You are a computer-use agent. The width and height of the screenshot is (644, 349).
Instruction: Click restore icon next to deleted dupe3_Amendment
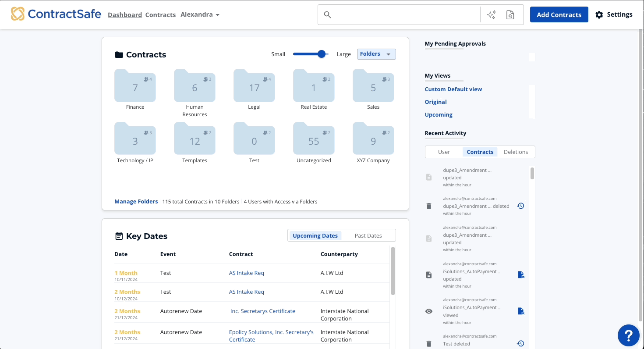(x=520, y=206)
